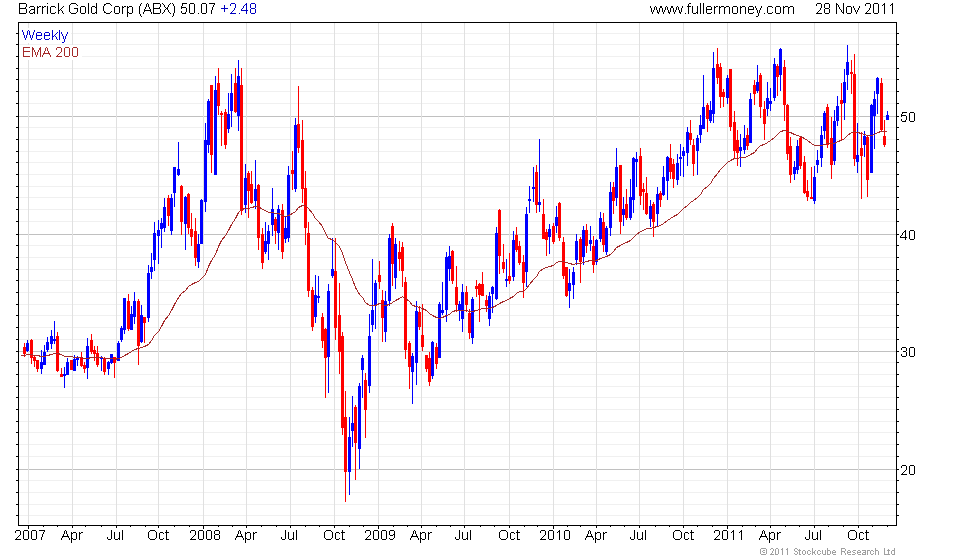The image size is (980, 560).
Task: Click the +2.48 price change value
Action: (238, 9)
